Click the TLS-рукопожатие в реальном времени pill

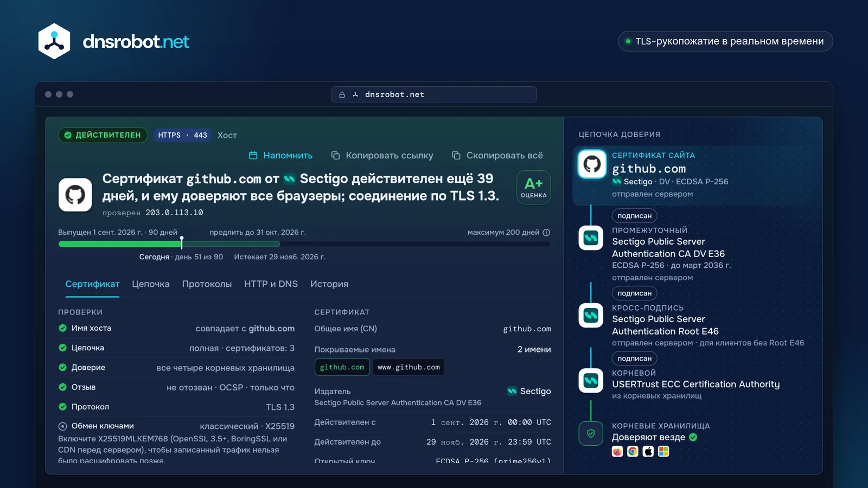725,41
